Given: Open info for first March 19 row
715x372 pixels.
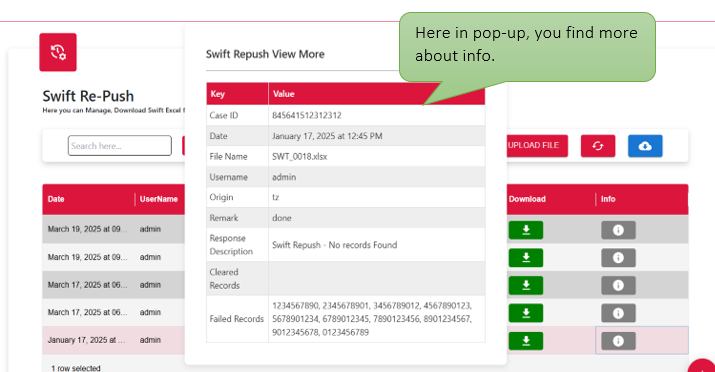Looking at the screenshot, I should tap(618, 230).
